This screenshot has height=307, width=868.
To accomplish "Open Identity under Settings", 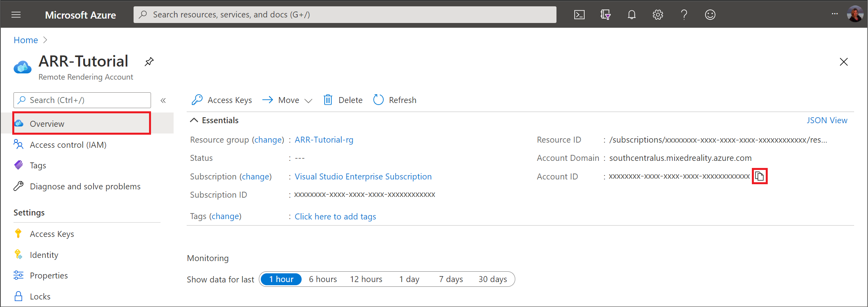I will [36, 255].
